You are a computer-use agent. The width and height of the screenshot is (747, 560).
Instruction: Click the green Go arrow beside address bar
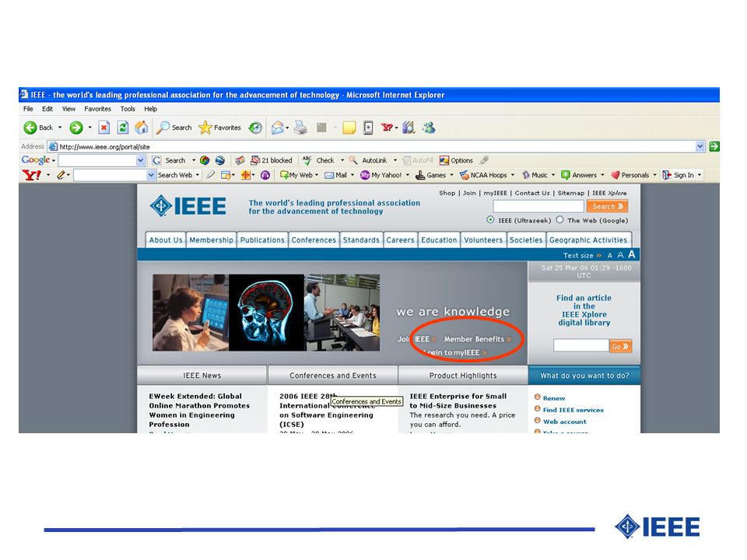[x=714, y=147]
